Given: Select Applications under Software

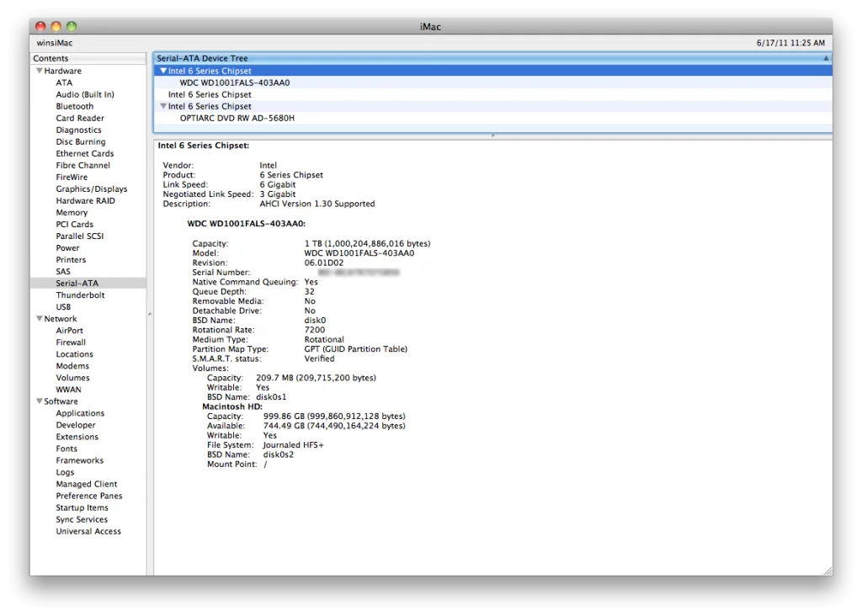Looking at the screenshot, I should pyautogui.click(x=80, y=413).
